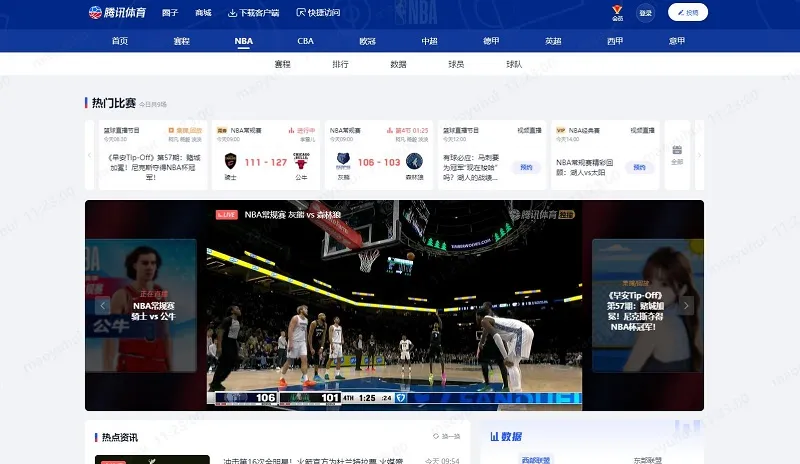Switch to the 球队 sub-tab

coord(514,64)
